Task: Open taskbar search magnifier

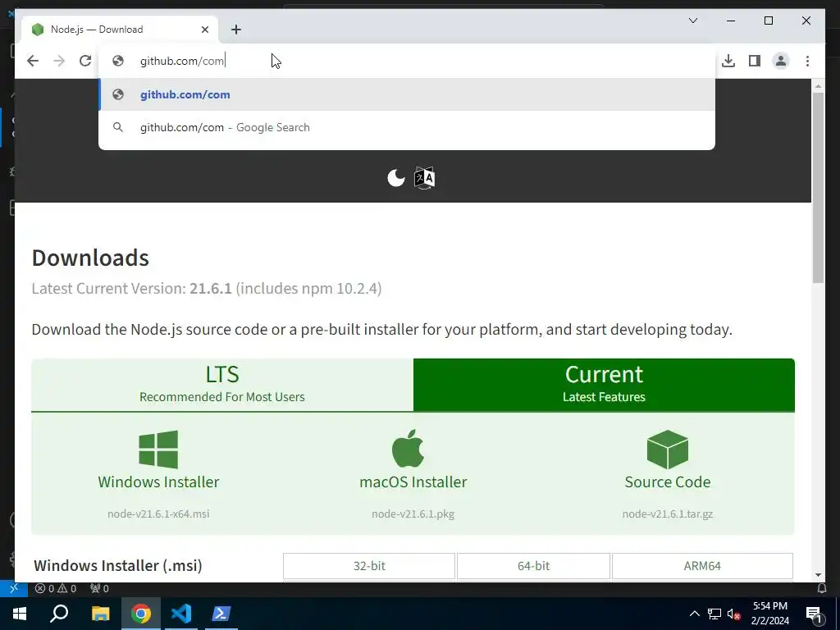Action: click(59, 614)
